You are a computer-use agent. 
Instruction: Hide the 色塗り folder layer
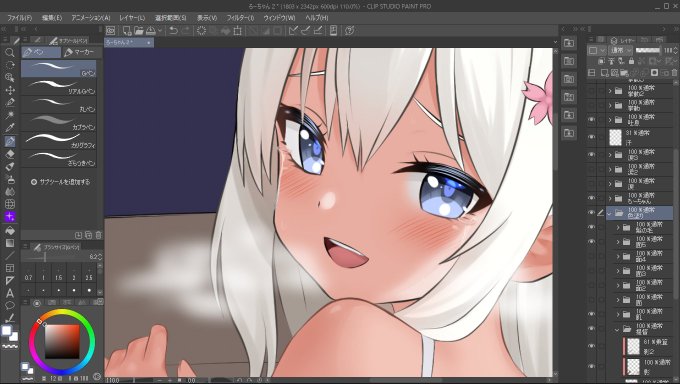[592, 213]
